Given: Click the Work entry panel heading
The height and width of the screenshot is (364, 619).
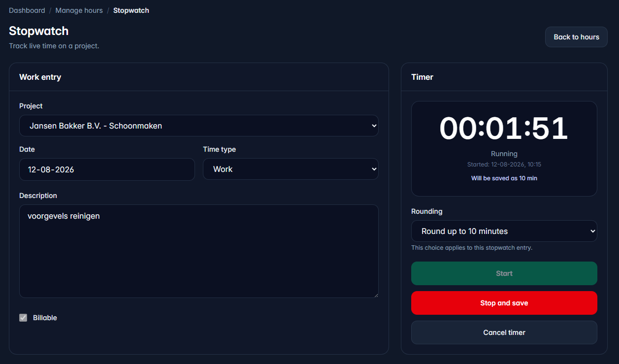Looking at the screenshot, I should pyautogui.click(x=40, y=77).
